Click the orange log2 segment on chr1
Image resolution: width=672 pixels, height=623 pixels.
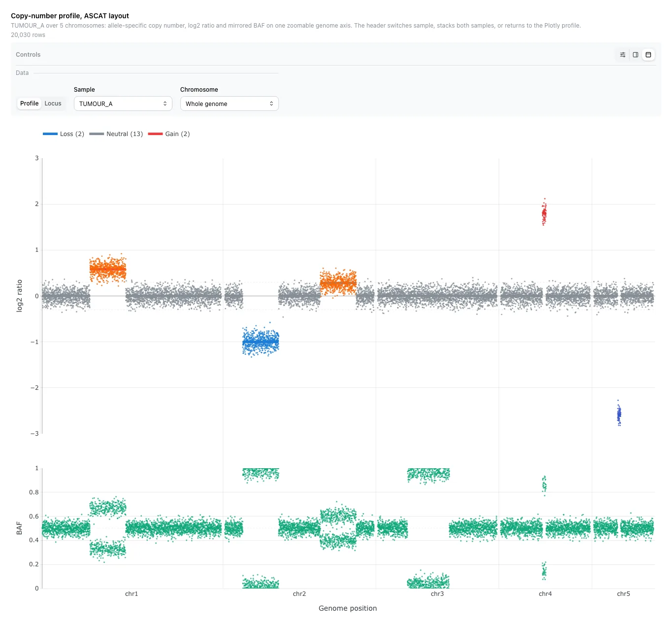coord(108,269)
